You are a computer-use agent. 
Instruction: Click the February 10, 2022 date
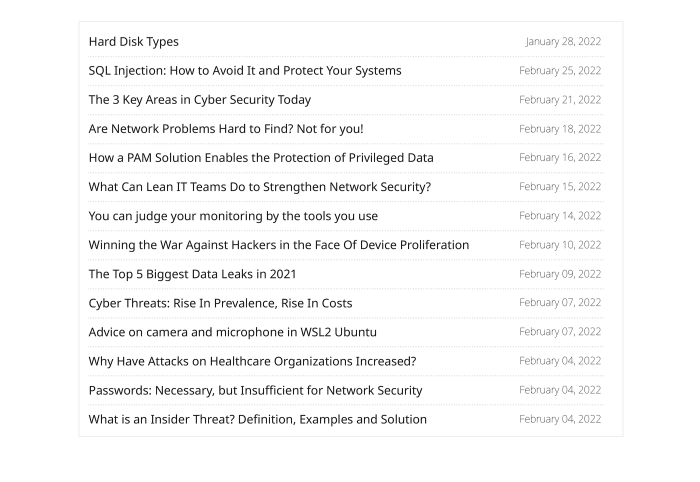tap(560, 245)
